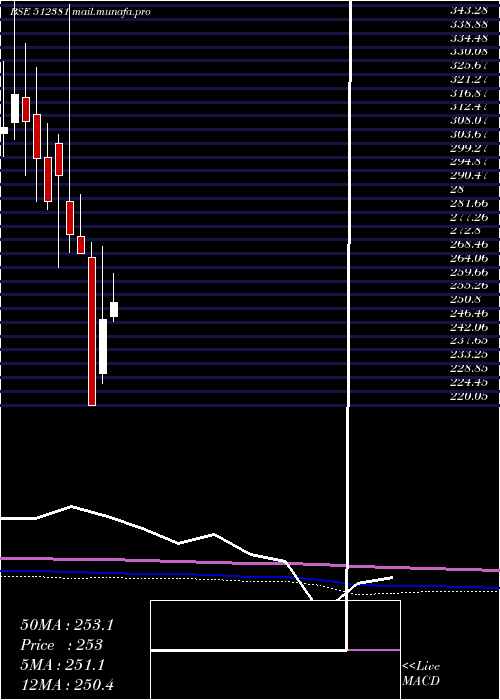Viewport: 500px width, 700px height.
Task: Click the 259.66 price axis label
Action: pyautogui.click(x=469, y=272)
